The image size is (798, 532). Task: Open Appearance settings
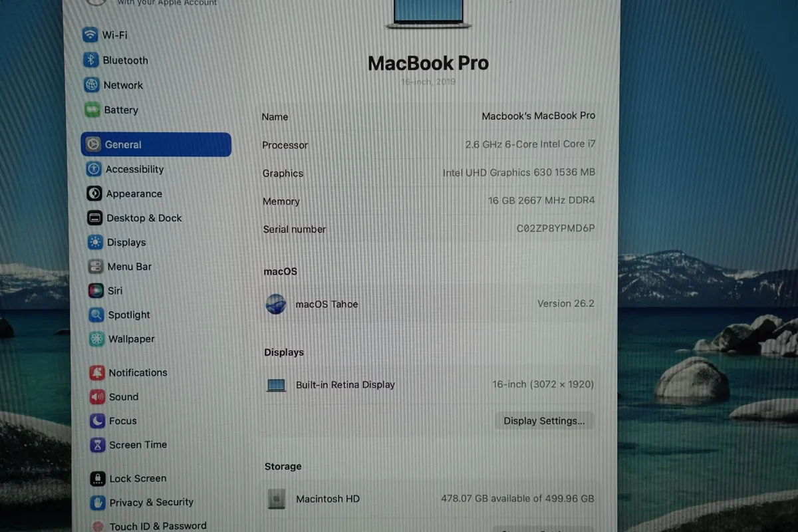[x=94, y=194]
